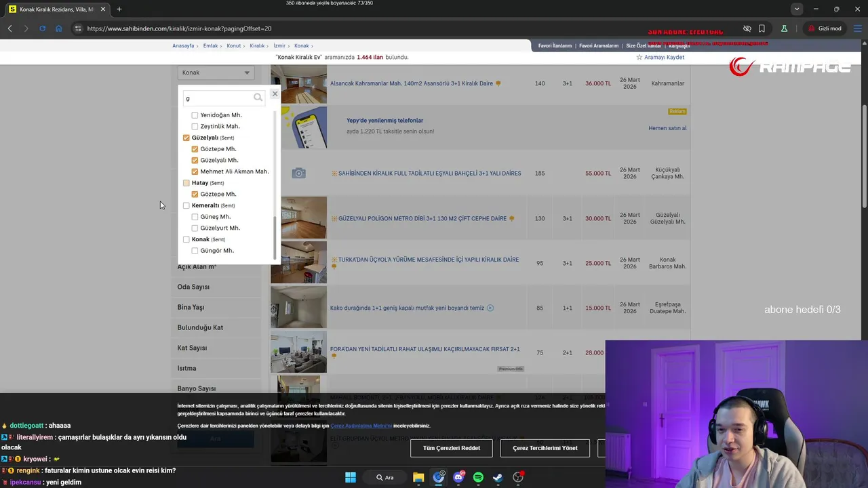Viewport: 868px width, 488px height.
Task: Check the Kemeraltı (Semt) checkbox
Action: point(186,205)
